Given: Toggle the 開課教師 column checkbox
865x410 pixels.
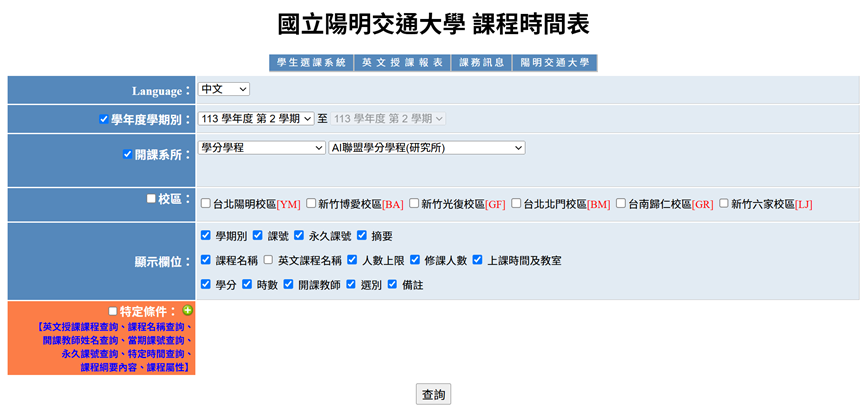Looking at the screenshot, I should [x=289, y=285].
